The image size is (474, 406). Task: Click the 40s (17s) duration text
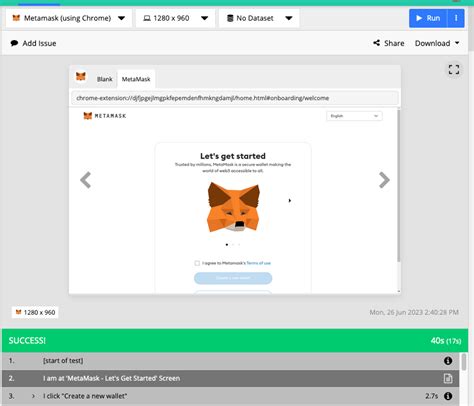[446, 341]
